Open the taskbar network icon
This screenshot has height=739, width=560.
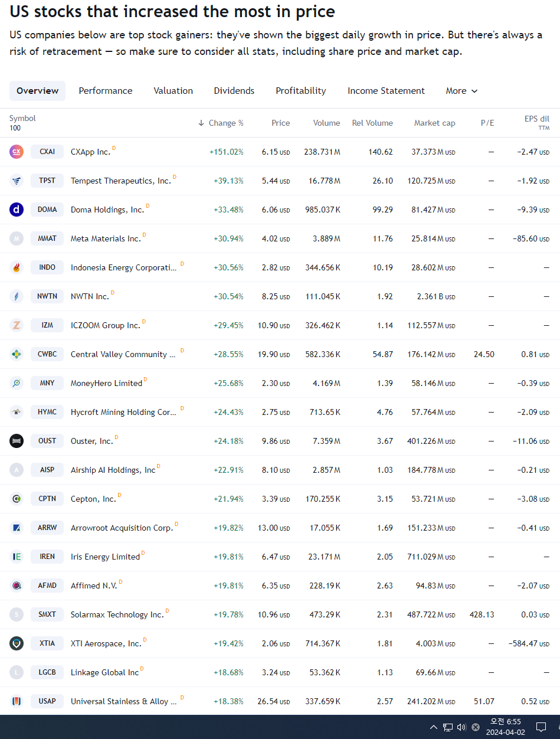pos(448,727)
